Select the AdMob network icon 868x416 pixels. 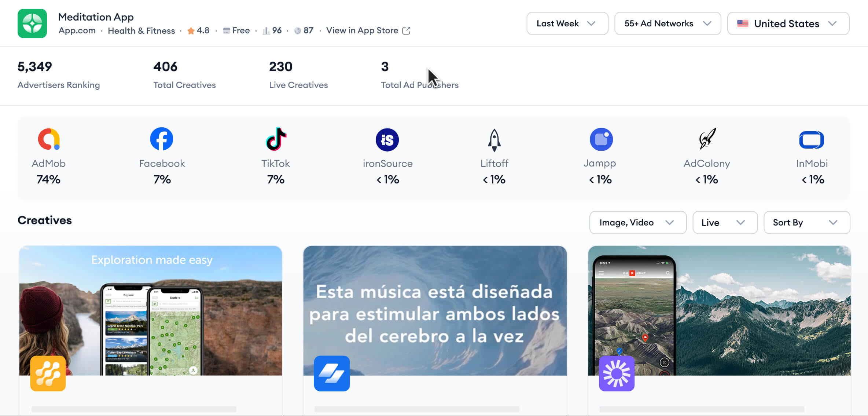[49, 139]
